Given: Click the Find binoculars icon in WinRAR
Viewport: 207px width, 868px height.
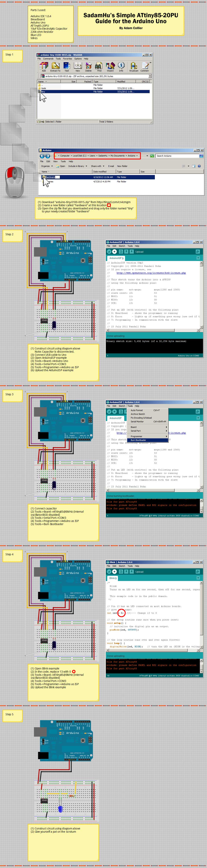Looking at the screenshot, I should coord(99,66).
